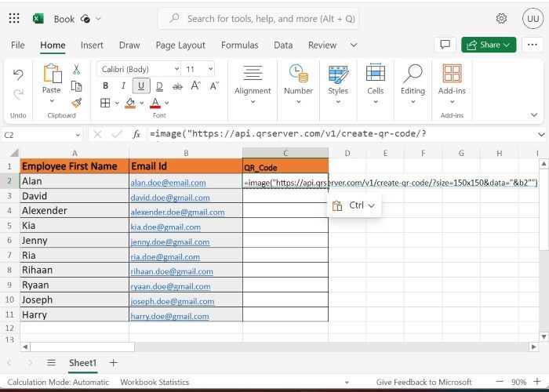The width and height of the screenshot is (549, 392).
Task: Switch to the Formulas tab
Action: click(240, 45)
